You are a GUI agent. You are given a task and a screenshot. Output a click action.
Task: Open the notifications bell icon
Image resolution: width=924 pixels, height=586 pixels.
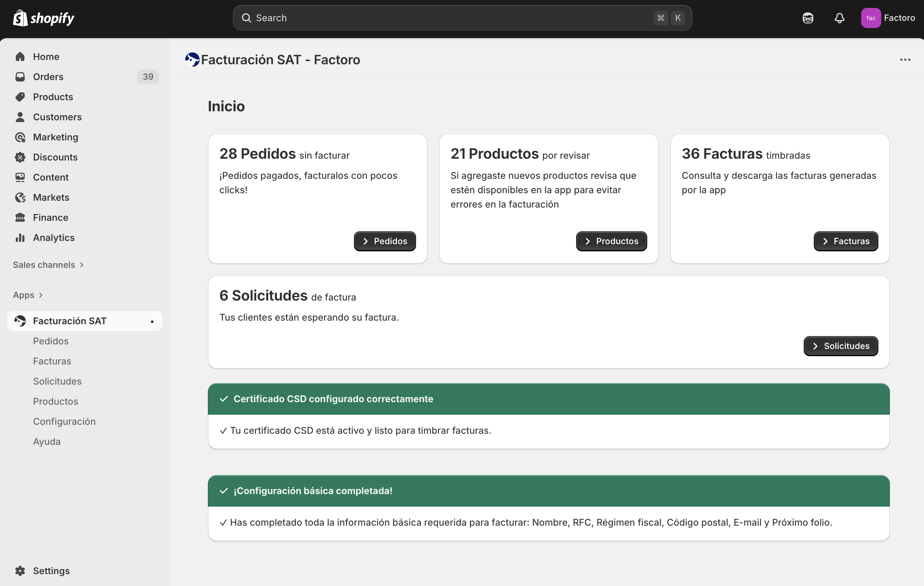pyautogui.click(x=839, y=18)
